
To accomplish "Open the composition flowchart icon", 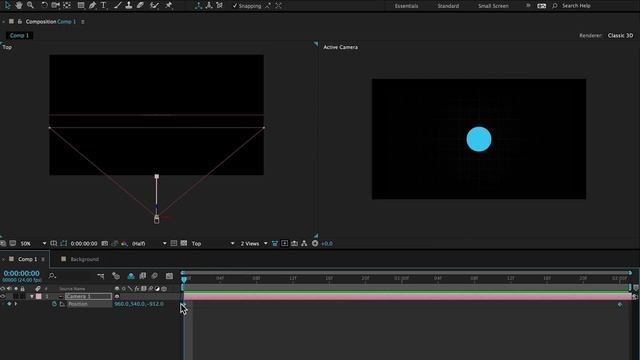I will [304, 243].
